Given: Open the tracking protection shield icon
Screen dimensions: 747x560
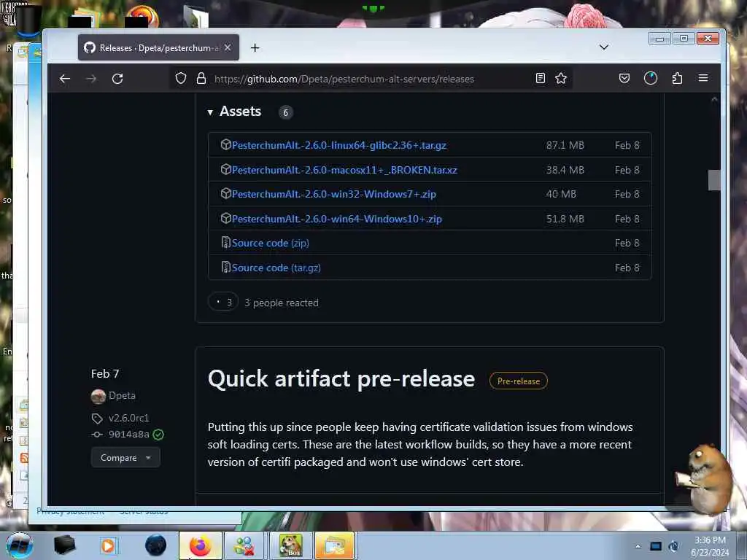Looking at the screenshot, I should tap(181, 78).
